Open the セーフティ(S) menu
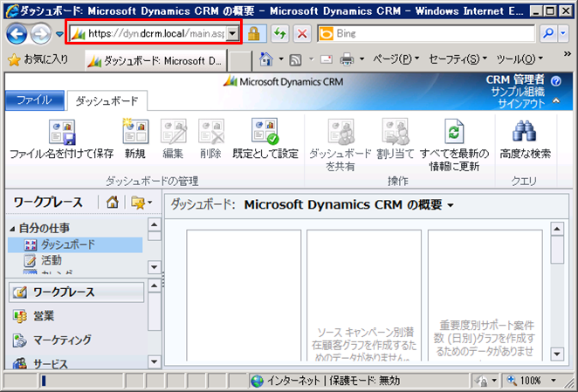The width and height of the screenshot is (578, 392). click(x=458, y=59)
